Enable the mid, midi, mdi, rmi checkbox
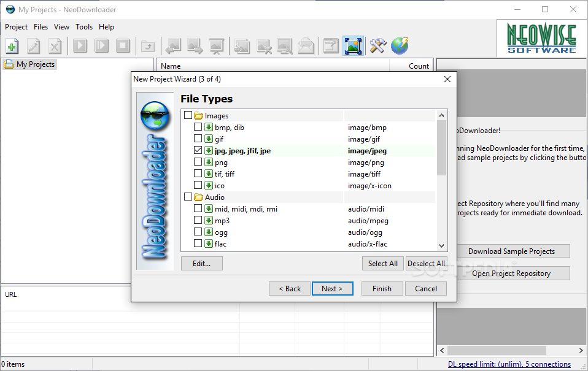 pyautogui.click(x=198, y=208)
